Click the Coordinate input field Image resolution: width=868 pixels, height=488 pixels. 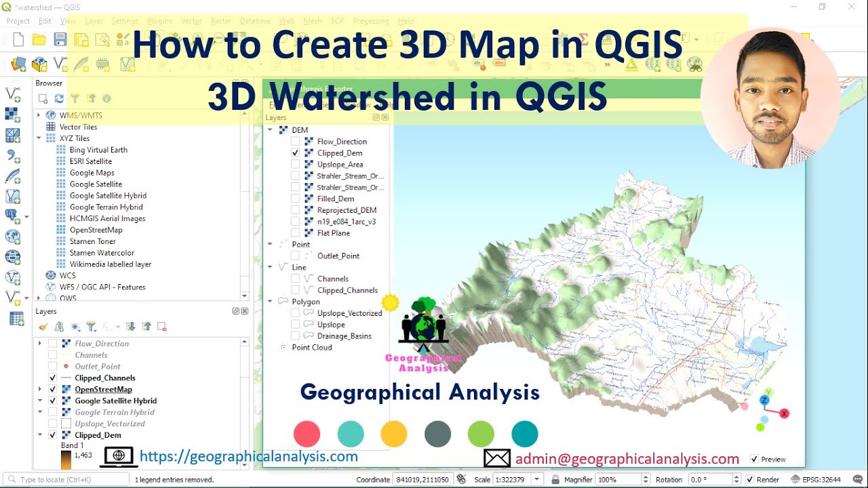click(x=424, y=480)
